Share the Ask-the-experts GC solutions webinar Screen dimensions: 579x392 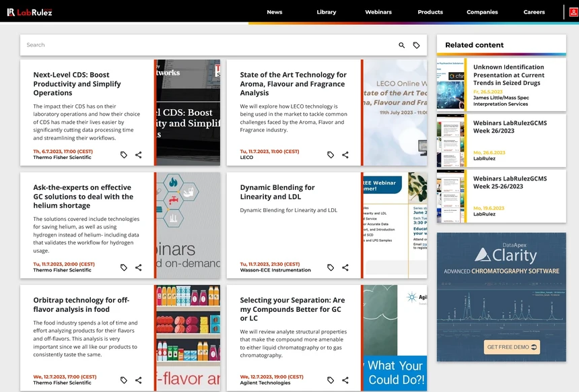click(x=139, y=267)
